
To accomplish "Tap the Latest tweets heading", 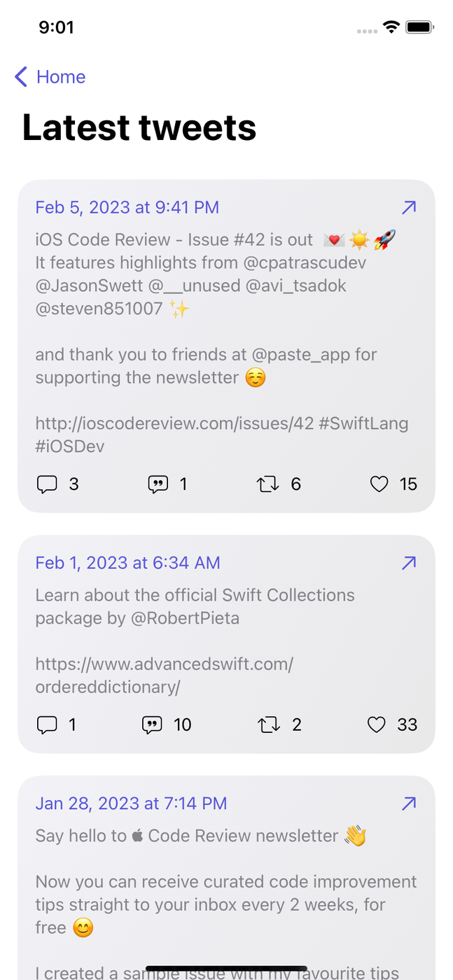I will coord(139,127).
